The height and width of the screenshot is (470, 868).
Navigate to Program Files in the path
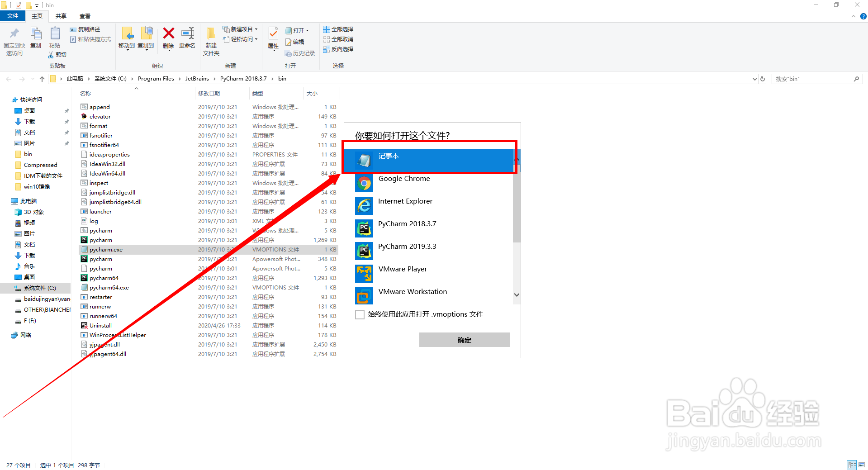coord(156,79)
